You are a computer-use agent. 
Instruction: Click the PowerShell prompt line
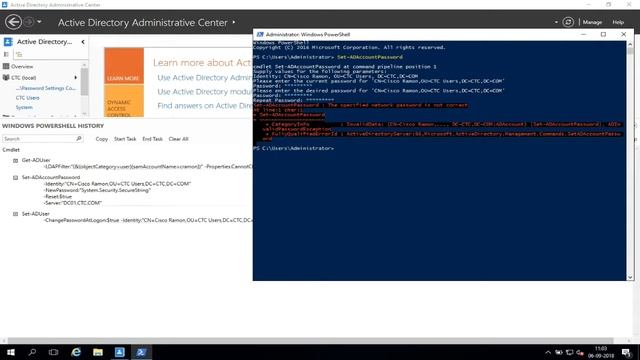tap(293, 149)
